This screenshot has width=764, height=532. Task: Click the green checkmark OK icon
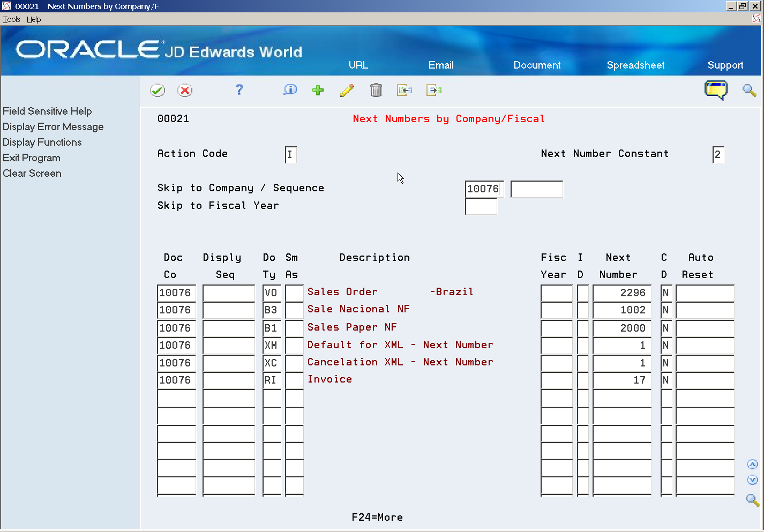coord(158,91)
